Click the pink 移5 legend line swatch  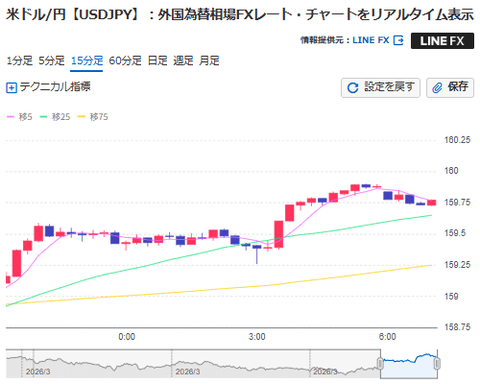click(x=11, y=117)
